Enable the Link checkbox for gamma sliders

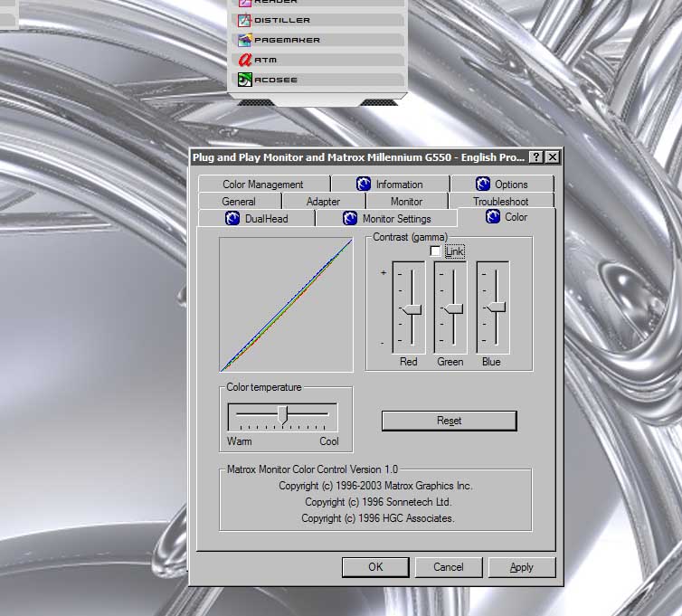(x=435, y=251)
